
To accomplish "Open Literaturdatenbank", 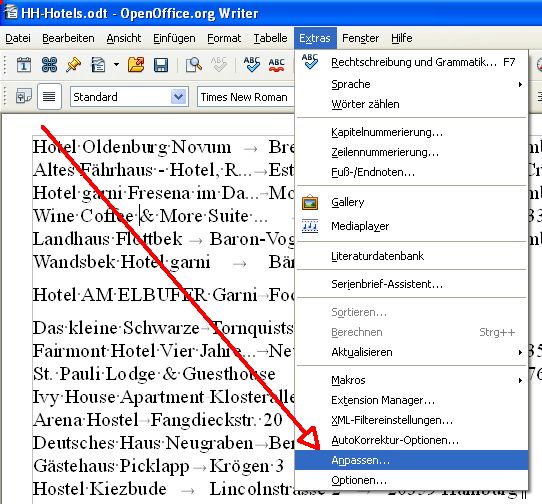I will tap(411, 256).
